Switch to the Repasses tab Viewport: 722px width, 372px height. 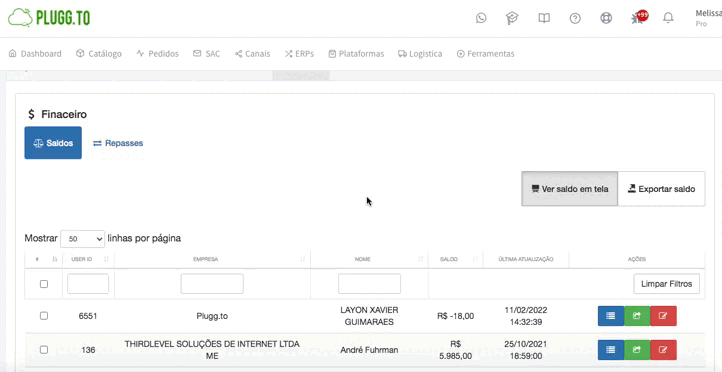point(118,143)
